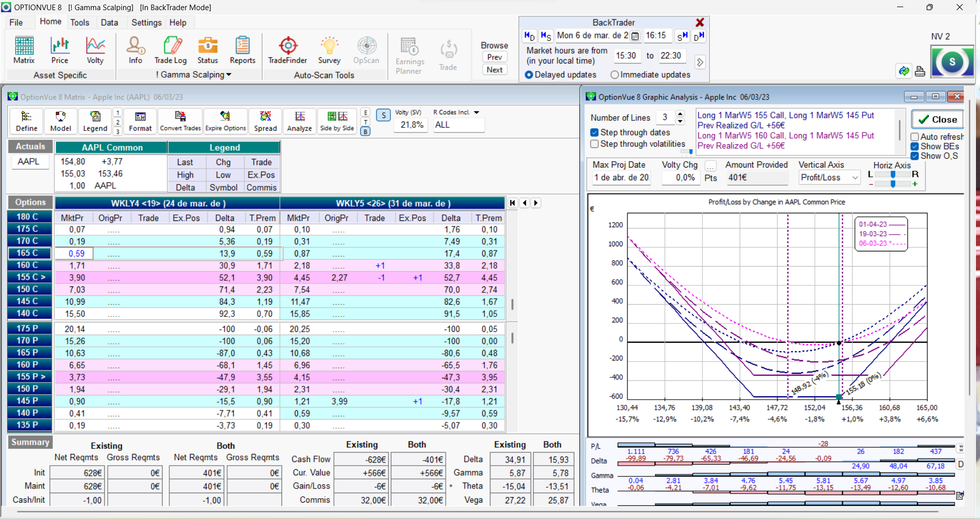Open the Tools menu tab
The image size is (980, 519).
80,22
